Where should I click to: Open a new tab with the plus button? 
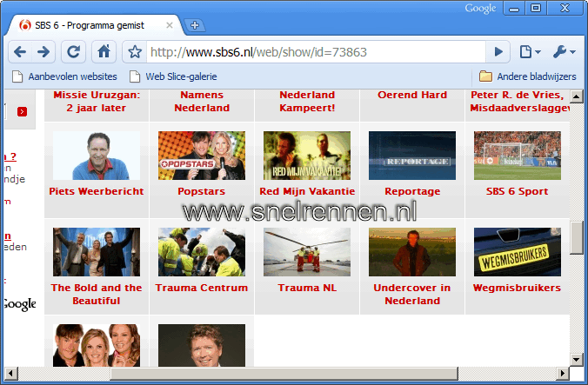(195, 25)
